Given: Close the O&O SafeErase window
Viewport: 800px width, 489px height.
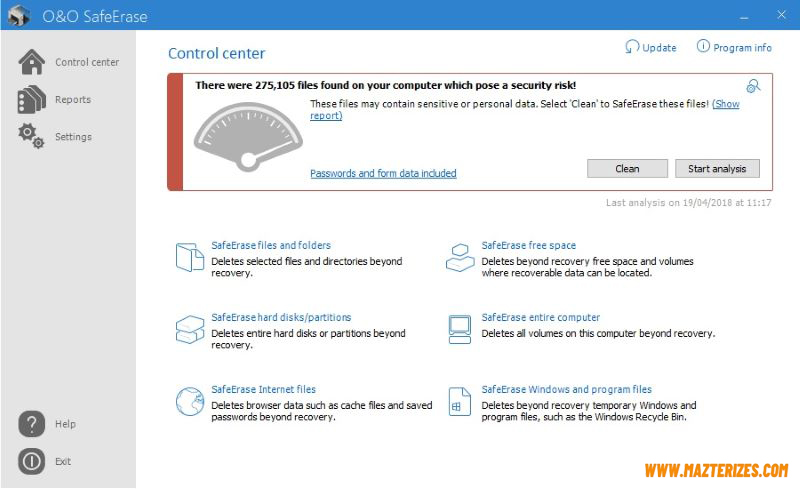Looking at the screenshot, I should click(781, 15).
